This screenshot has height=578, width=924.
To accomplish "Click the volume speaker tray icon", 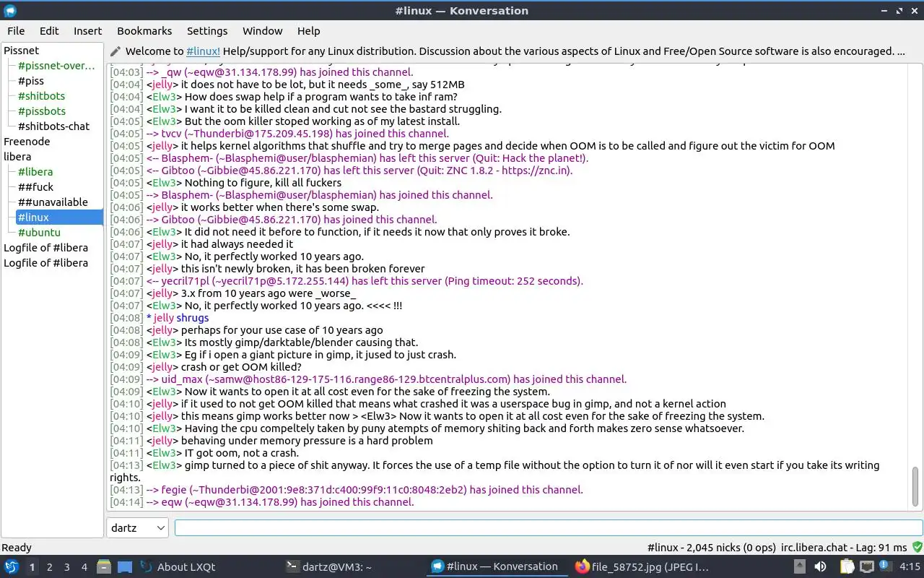I will tap(820, 567).
